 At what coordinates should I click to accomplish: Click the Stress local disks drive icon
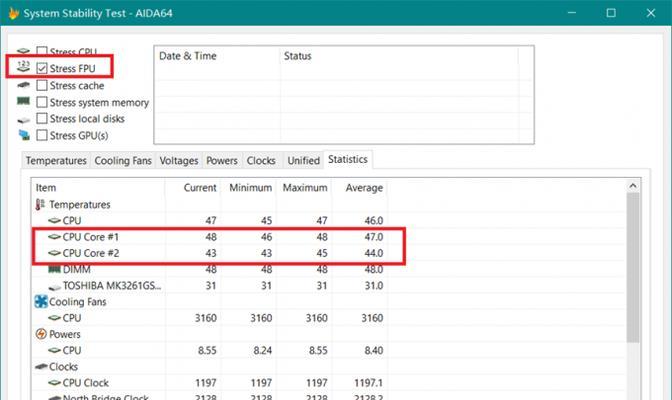point(24,120)
